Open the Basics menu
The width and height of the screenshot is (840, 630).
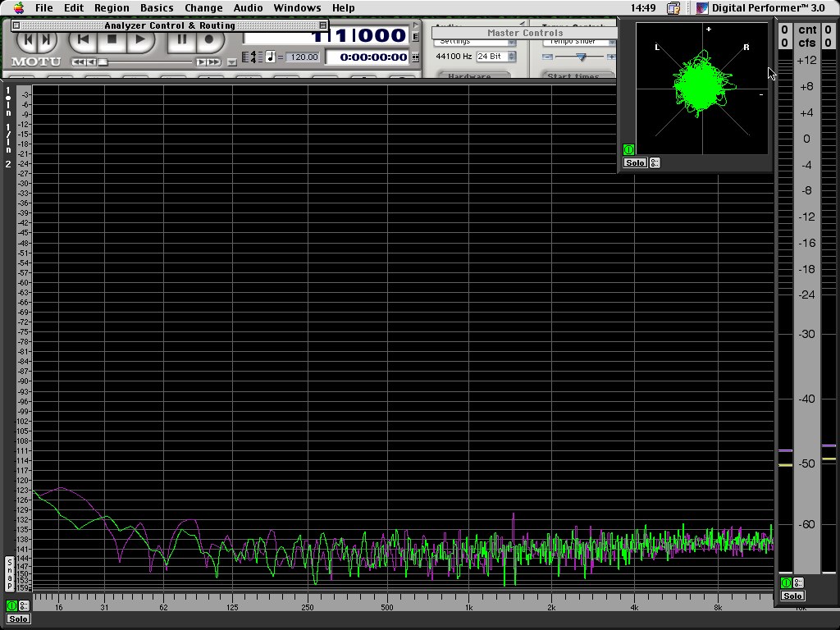coord(157,8)
